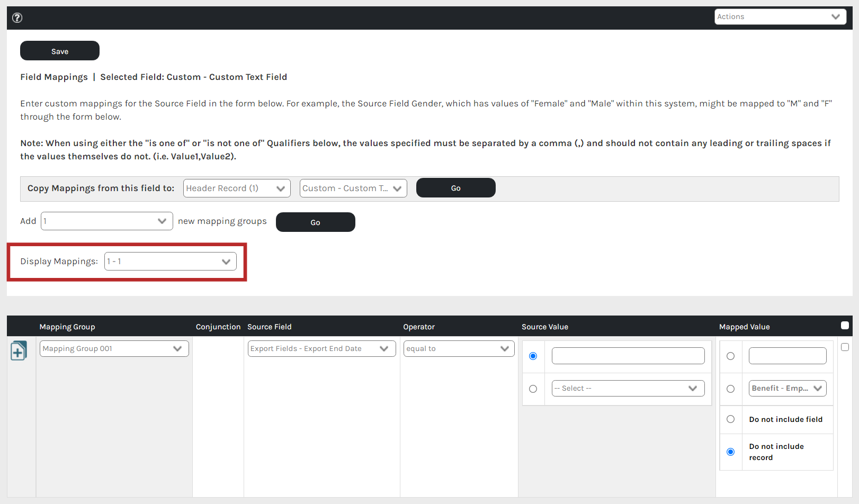Select 'Do not include record' radio button
This screenshot has width=859, height=504.
pyautogui.click(x=731, y=452)
